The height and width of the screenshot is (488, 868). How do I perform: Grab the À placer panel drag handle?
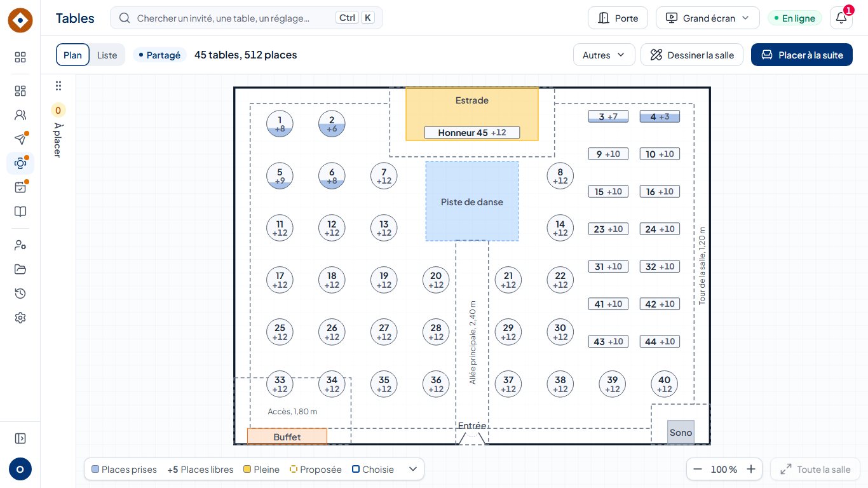click(58, 86)
